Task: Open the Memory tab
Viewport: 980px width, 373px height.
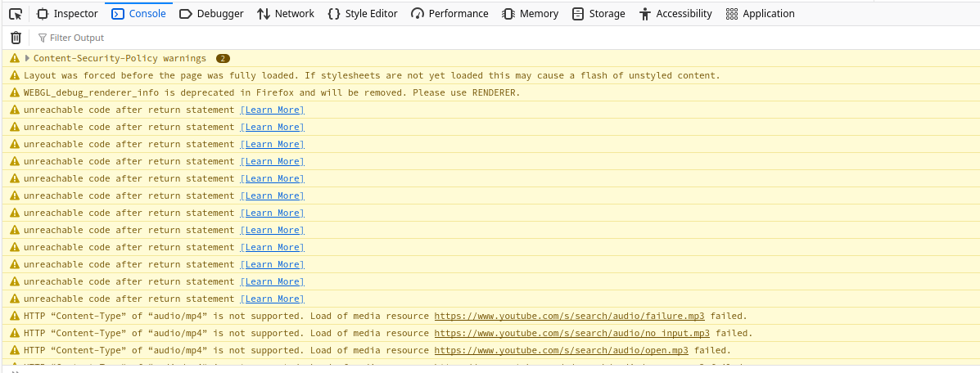Action: 530,13
